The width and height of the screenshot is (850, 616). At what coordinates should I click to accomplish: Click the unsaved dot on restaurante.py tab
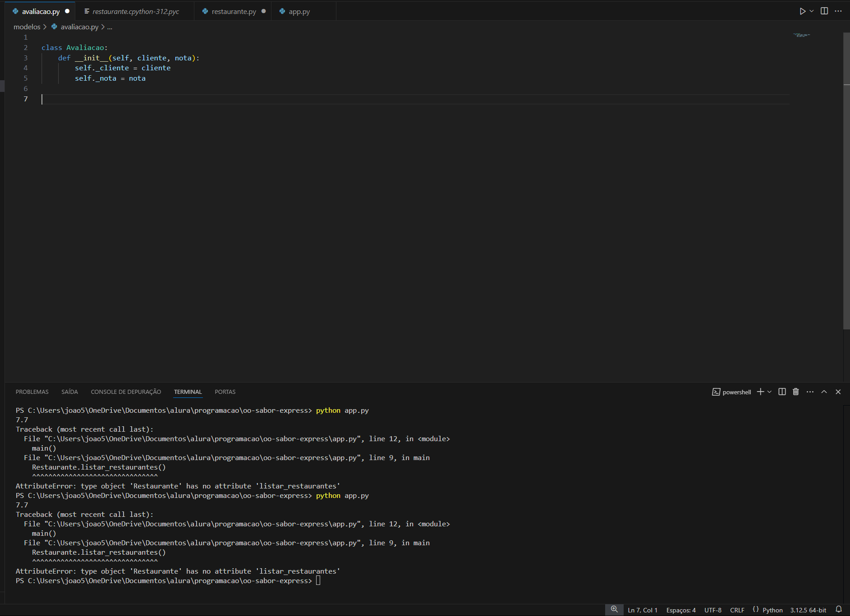[x=263, y=11]
